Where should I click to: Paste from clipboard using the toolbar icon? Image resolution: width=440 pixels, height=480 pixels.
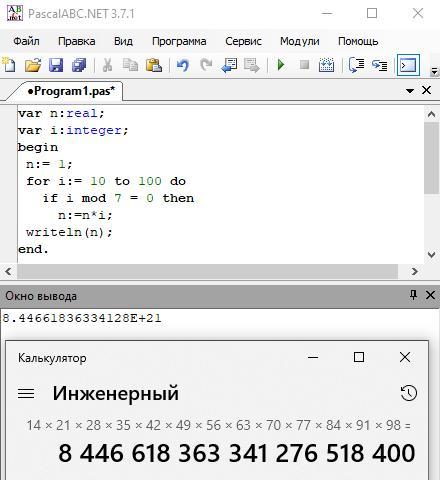point(154,65)
